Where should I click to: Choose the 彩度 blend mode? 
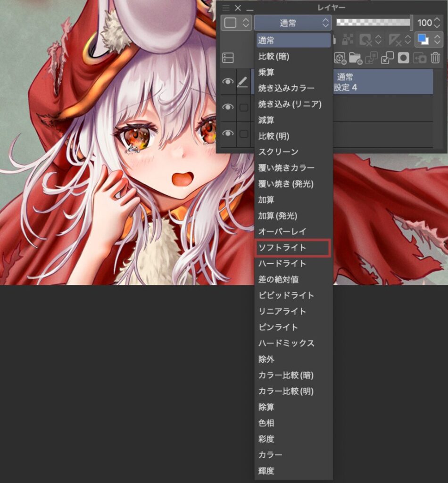point(293,439)
